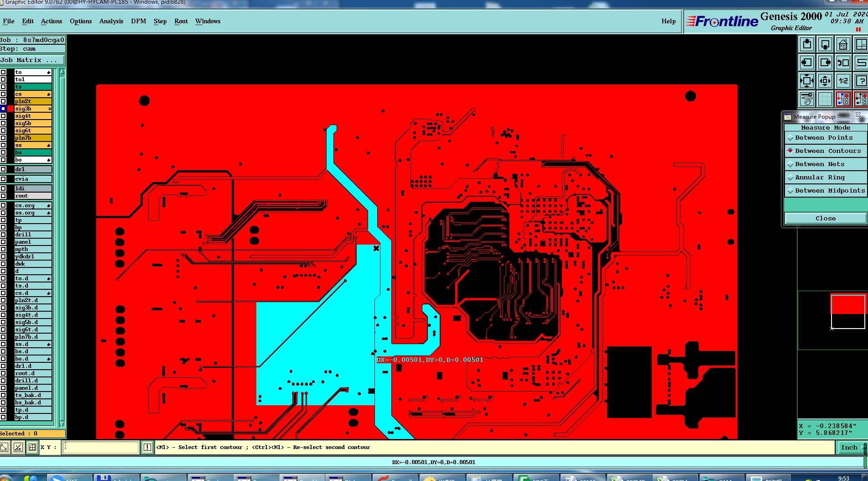
Task: Open the Analysis menu
Action: (111, 21)
